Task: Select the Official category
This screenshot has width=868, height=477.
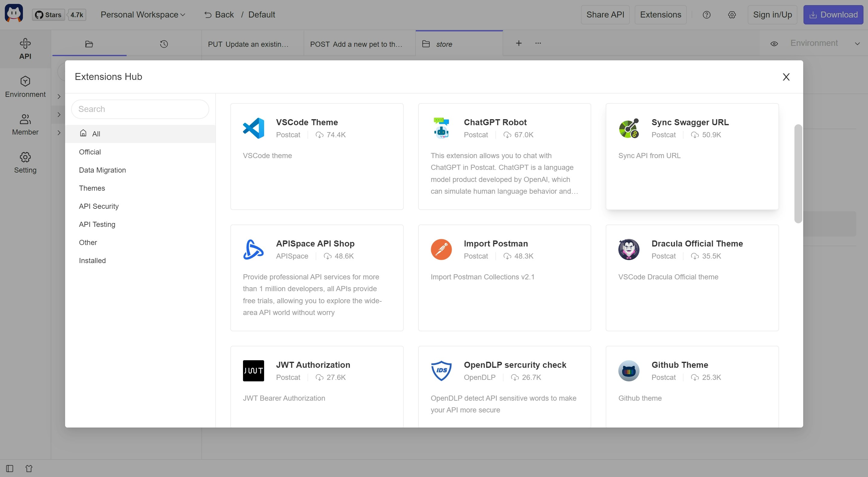Action: click(x=140, y=152)
